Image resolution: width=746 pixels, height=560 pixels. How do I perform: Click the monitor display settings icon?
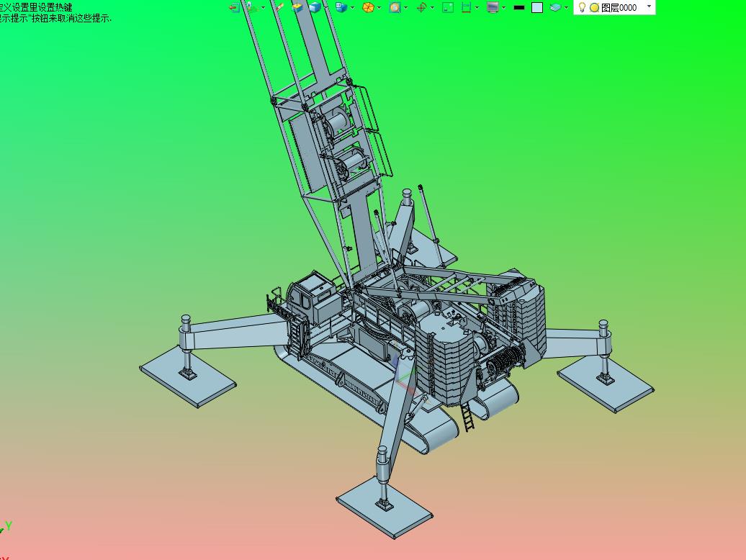pyautogui.click(x=493, y=7)
